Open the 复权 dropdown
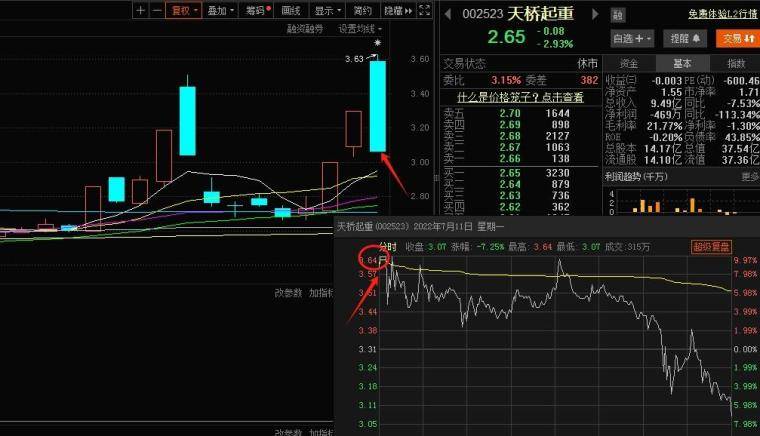760x436 pixels. 184,10
